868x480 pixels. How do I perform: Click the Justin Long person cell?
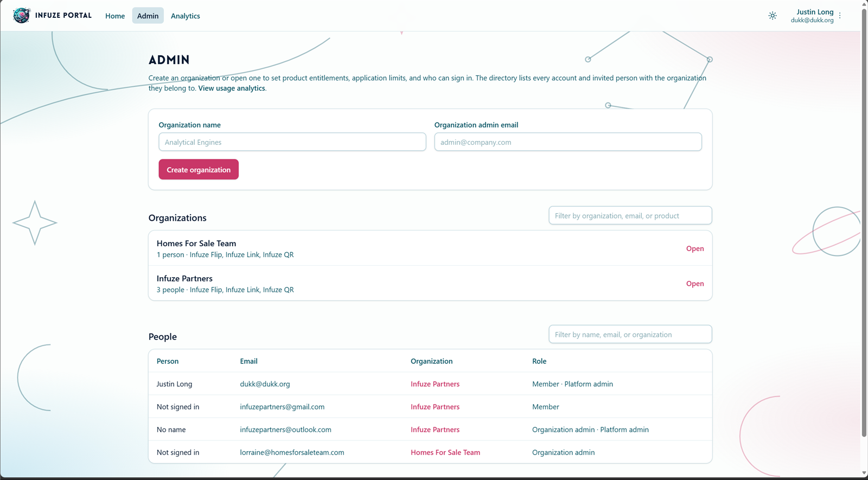click(174, 384)
